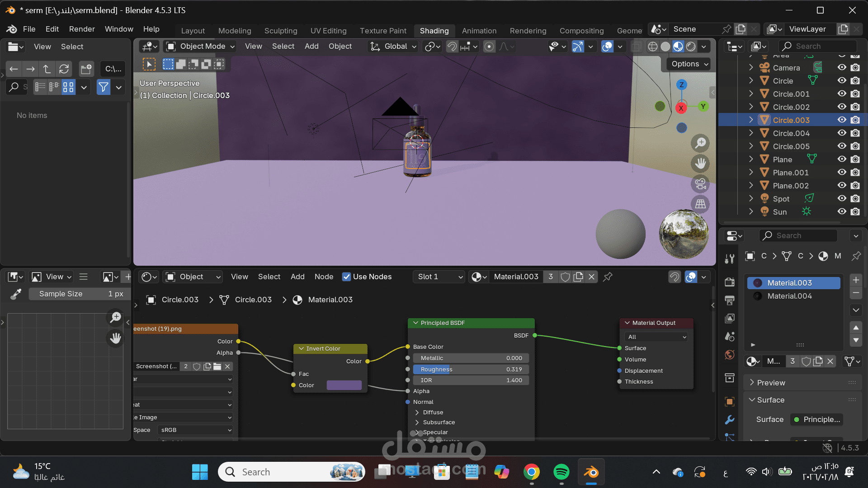Add new material slot plus button
Screen dimensions: 868x488
[856, 280]
